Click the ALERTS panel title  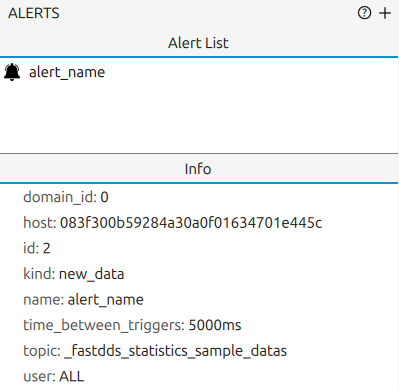coord(34,13)
